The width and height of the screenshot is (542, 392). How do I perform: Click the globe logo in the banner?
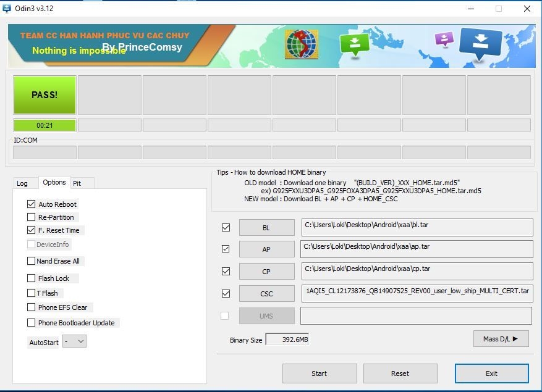tap(301, 44)
